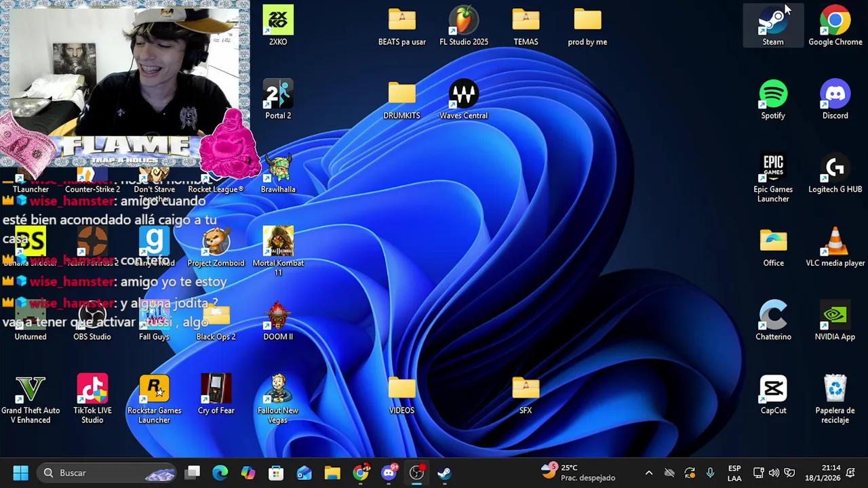Open Microsoft Store from the taskbar
The width and height of the screenshot is (868, 488).
coord(276,472)
